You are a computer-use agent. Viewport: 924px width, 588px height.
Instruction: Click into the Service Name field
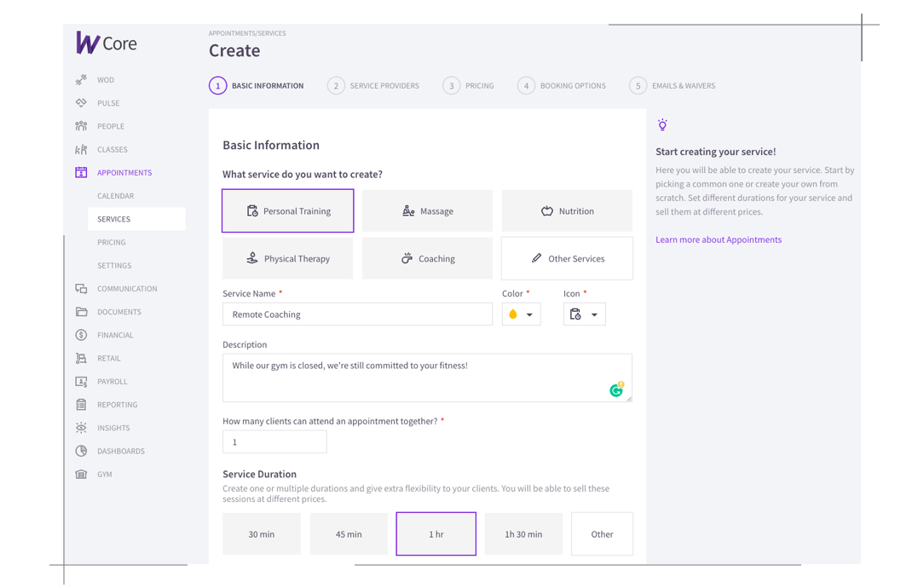tap(357, 314)
